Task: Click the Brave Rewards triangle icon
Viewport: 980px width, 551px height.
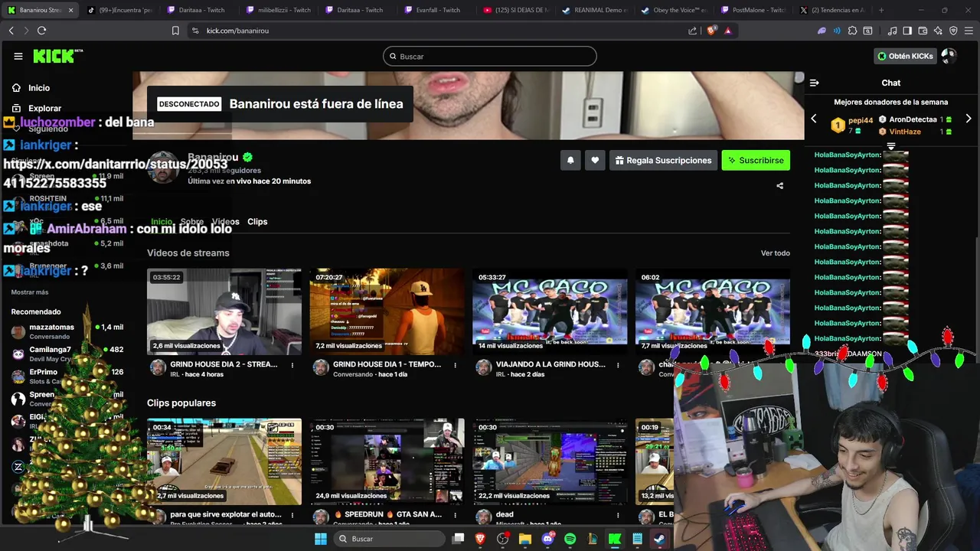Action: (727, 31)
